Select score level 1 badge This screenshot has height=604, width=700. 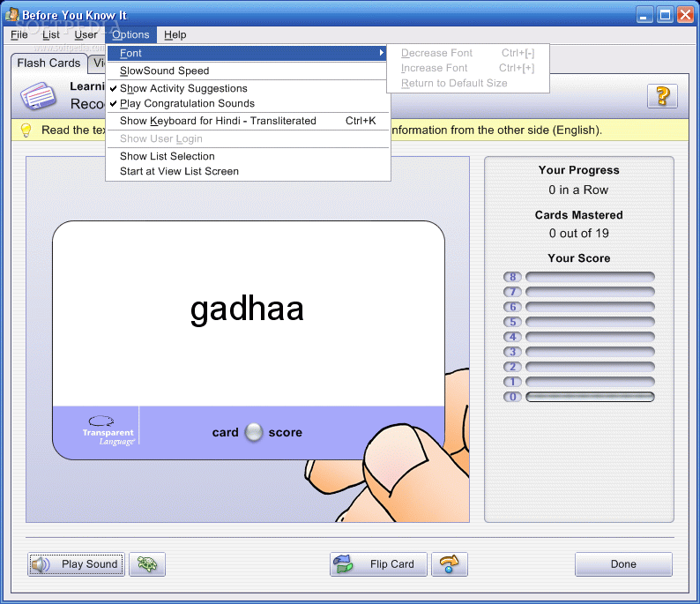click(x=512, y=382)
